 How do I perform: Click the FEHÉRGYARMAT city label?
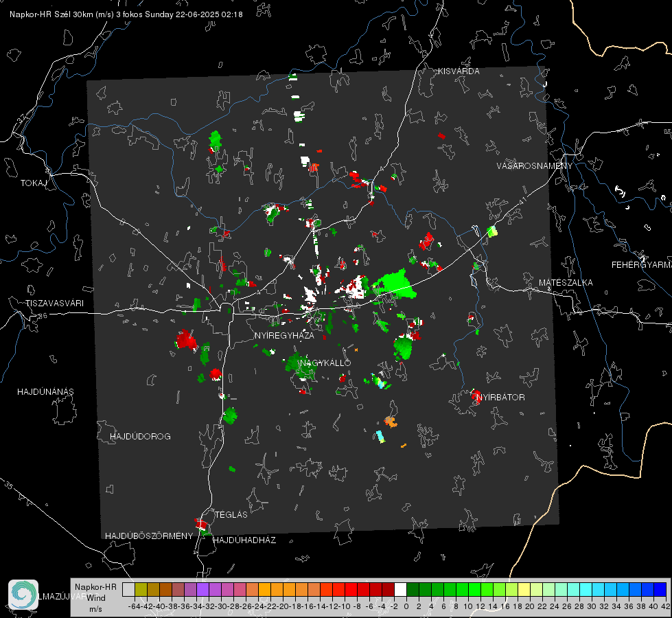click(642, 265)
